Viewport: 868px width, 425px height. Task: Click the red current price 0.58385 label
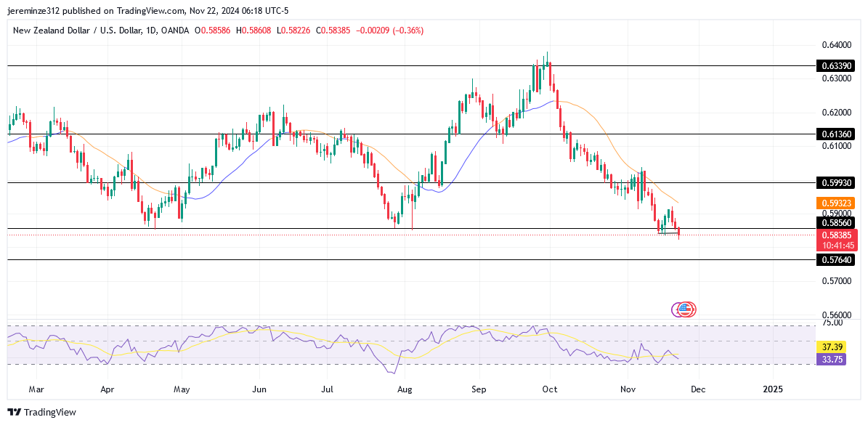click(x=836, y=235)
